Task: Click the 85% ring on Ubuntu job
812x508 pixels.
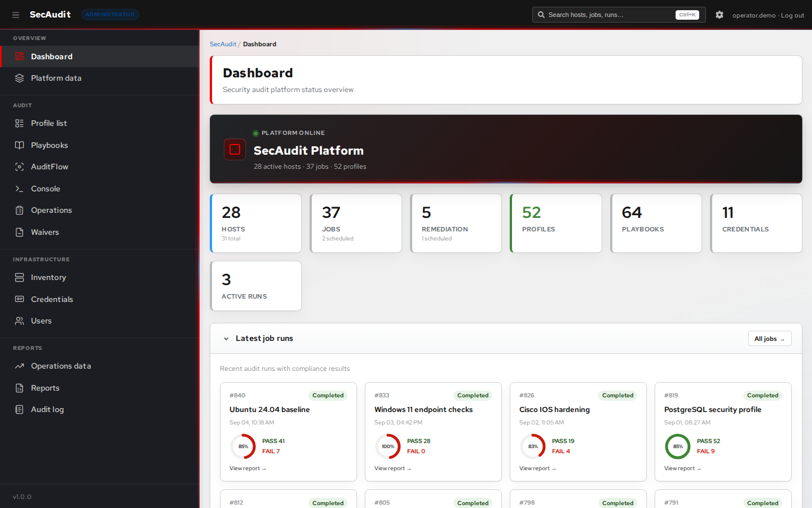Action: point(243,446)
